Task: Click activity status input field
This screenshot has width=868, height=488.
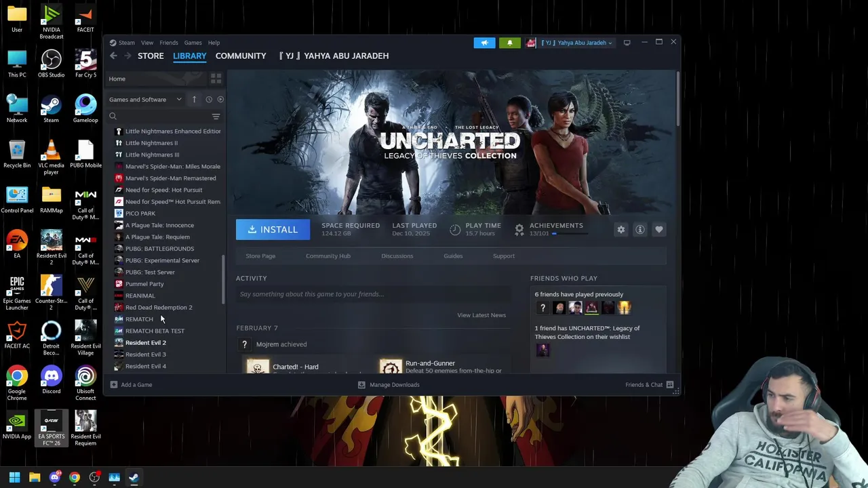Action: (372, 294)
